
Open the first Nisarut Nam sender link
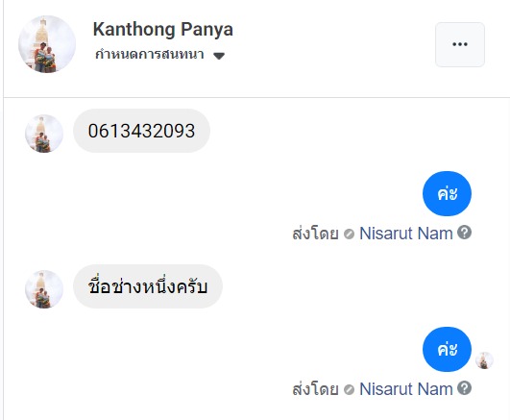tap(406, 234)
